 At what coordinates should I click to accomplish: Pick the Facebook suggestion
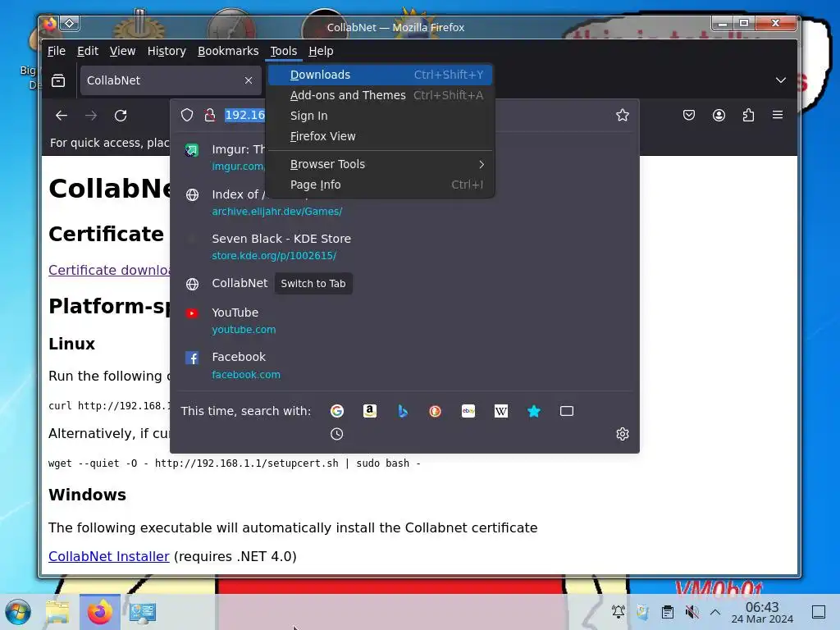[404, 365]
